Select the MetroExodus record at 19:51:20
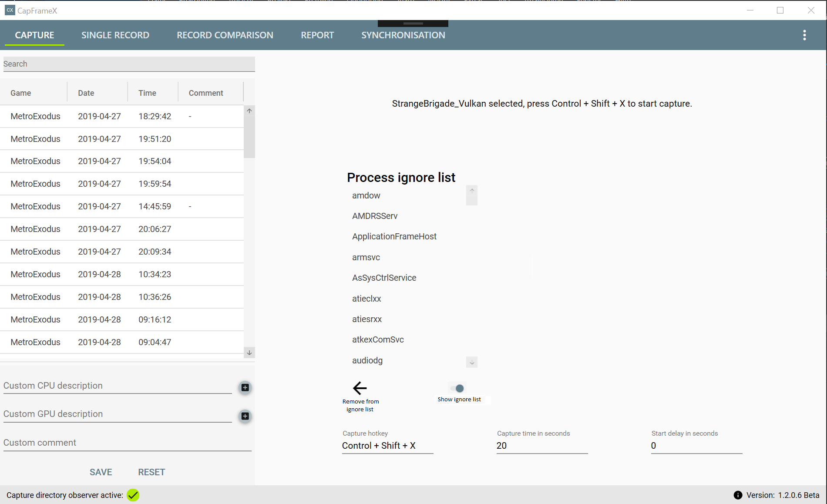 click(x=122, y=139)
